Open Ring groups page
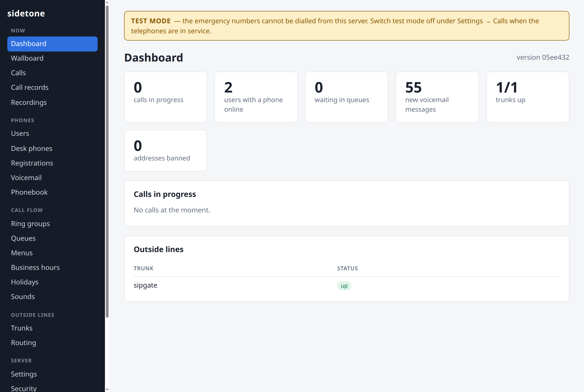584x392 pixels. [52, 224]
